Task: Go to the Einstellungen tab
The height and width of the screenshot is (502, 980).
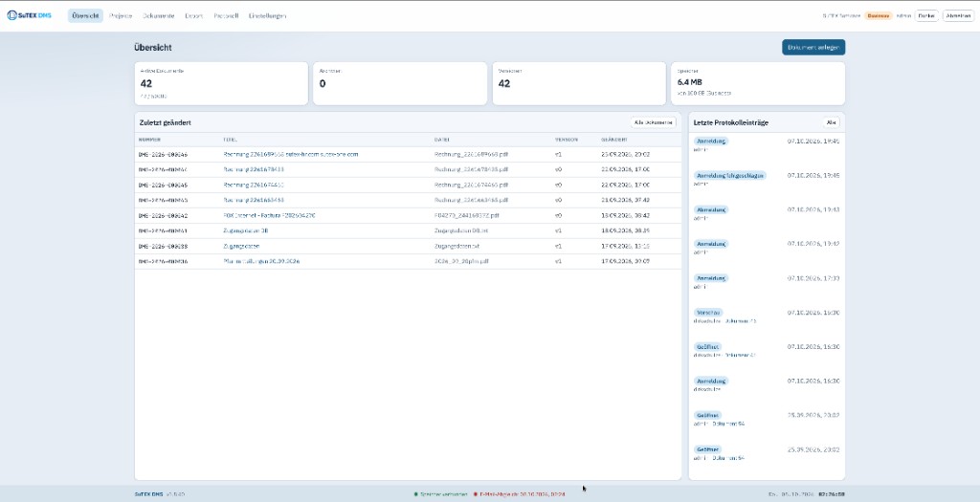Action: tap(267, 15)
